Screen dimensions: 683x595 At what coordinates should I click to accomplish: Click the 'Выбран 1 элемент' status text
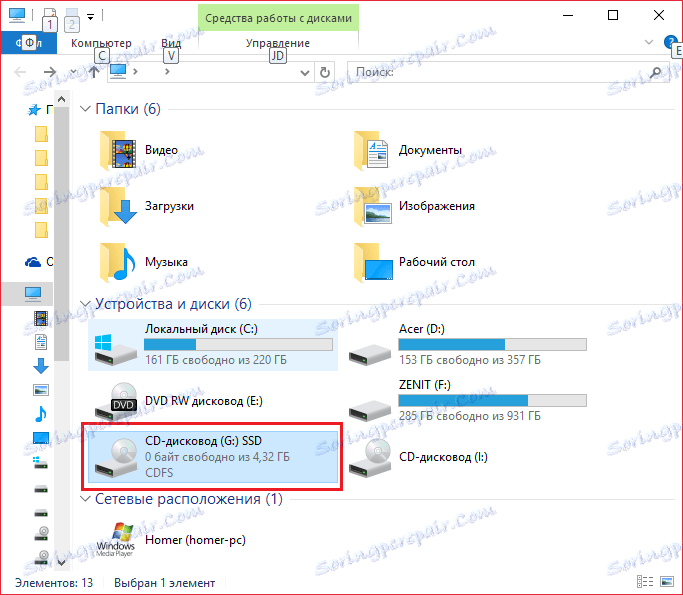click(165, 583)
